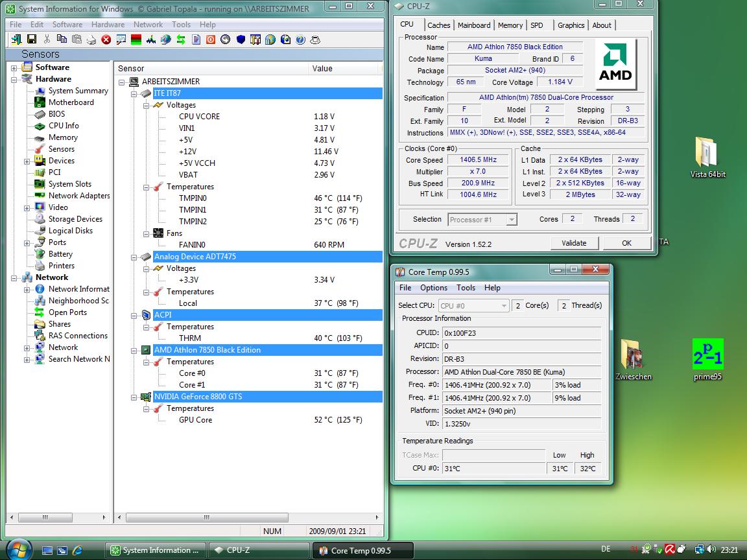Open the Zwieschen desktop folder
The image size is (747, 560).
pyautogui.click(x=633, y=360)
